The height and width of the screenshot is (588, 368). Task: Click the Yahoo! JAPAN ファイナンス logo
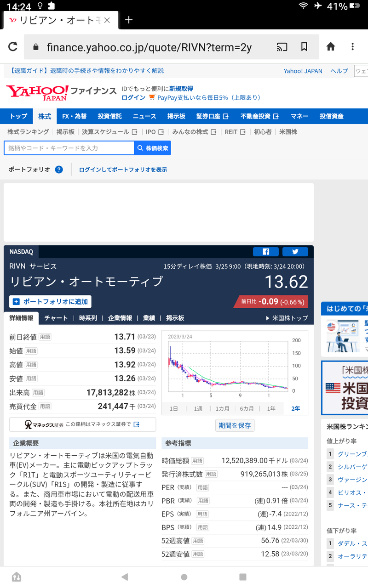tap(61, 92)
